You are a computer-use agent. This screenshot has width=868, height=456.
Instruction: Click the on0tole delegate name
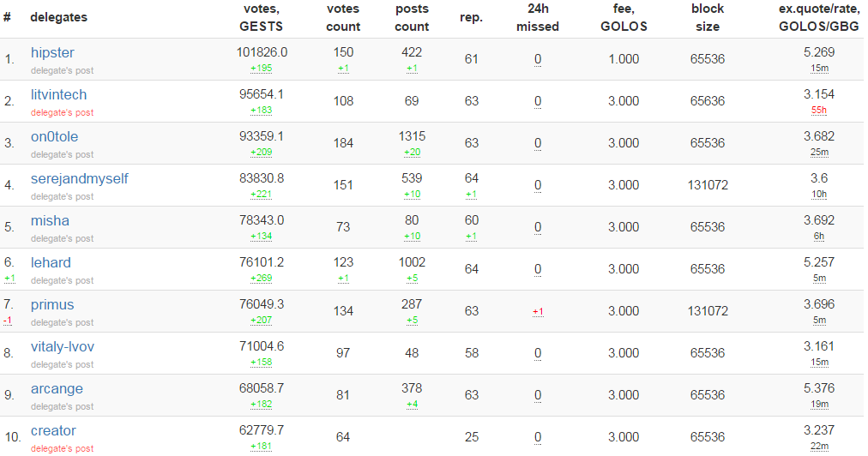(54, 137)
